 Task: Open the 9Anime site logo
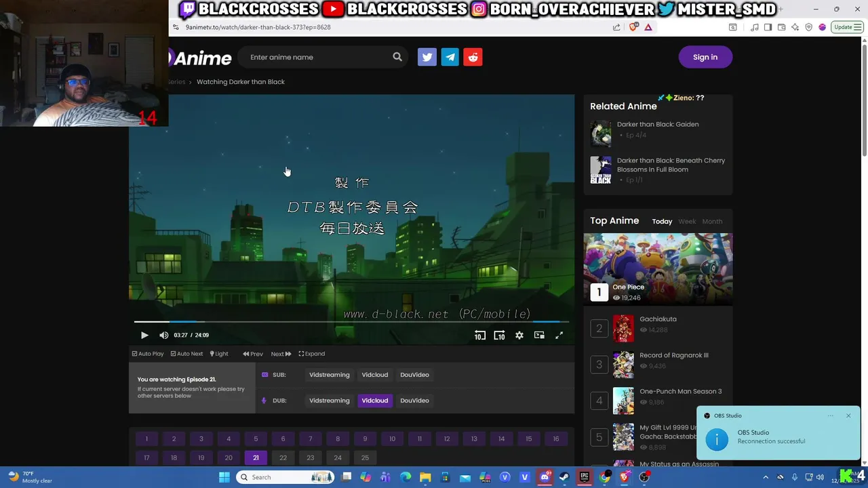[200, 58]
